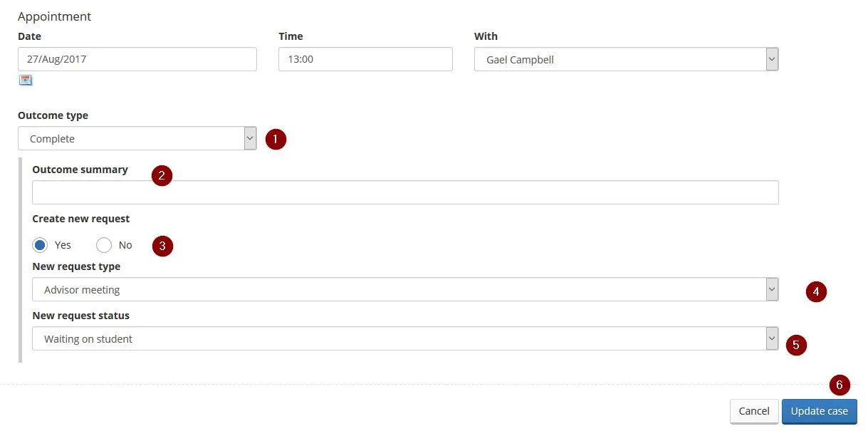Viewport: 868px width, 441px height.
Task: Click the red number 2 marker
Action: pos(162,175)
